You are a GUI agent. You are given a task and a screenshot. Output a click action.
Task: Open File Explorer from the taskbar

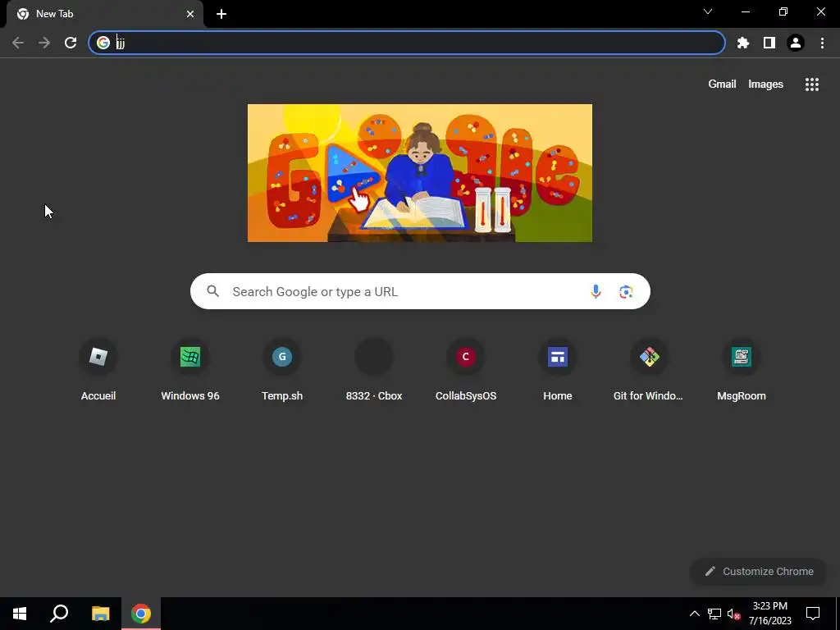click(x=100, y=614)
